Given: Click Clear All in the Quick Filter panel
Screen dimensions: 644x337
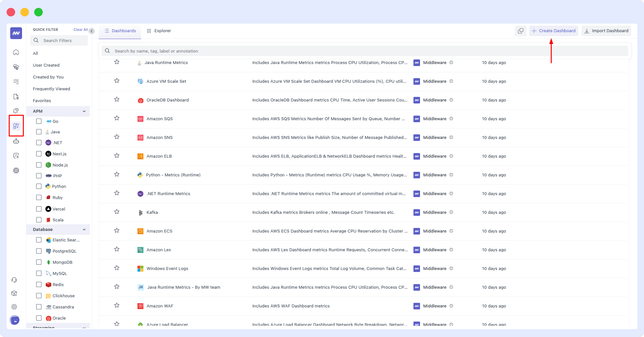Looking at the screenshot, I should coord(80,30).
